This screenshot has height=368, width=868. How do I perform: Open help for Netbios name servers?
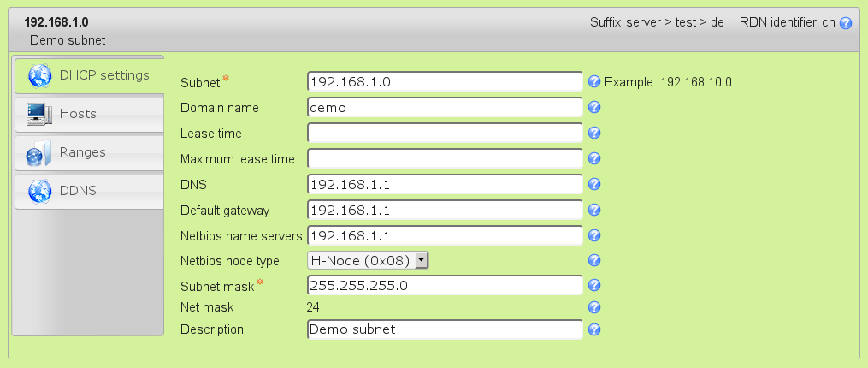point(594,235)
